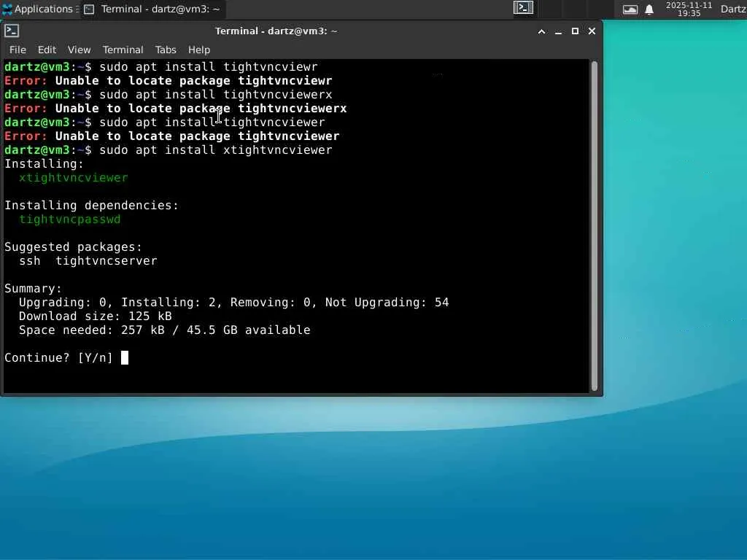Open the Applications menu in the top panel
The image size is (747, 560).
click(x=39, y=9)
